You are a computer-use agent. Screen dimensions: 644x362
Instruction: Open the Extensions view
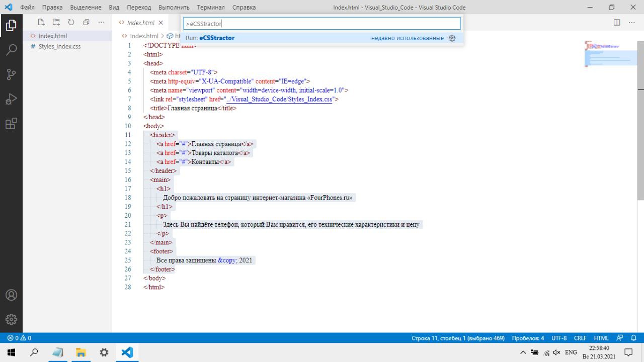[x=11, y=124]
